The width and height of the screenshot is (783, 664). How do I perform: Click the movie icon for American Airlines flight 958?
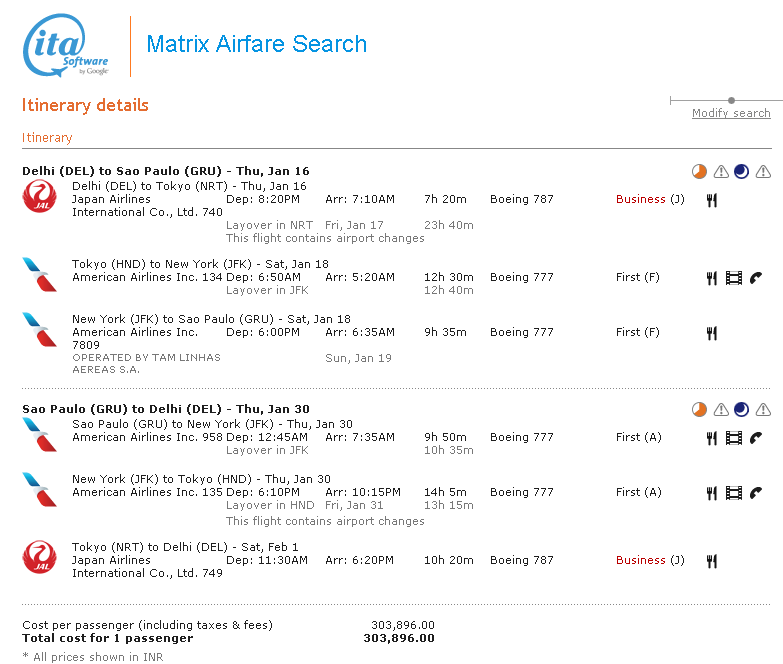pyautogui.click(x=734, y=438)
